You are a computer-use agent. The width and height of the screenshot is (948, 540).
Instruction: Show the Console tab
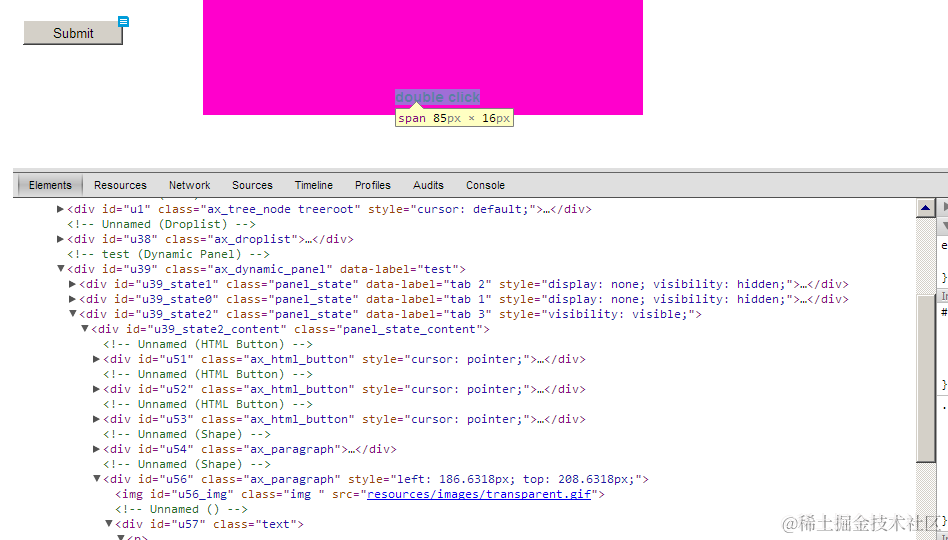(x=485, y=185)
